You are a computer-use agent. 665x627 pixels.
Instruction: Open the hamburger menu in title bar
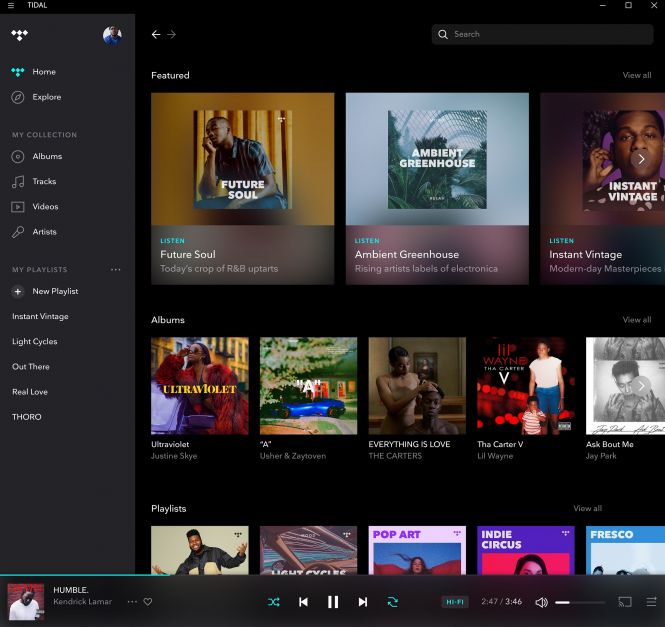(x=11, y=5)
